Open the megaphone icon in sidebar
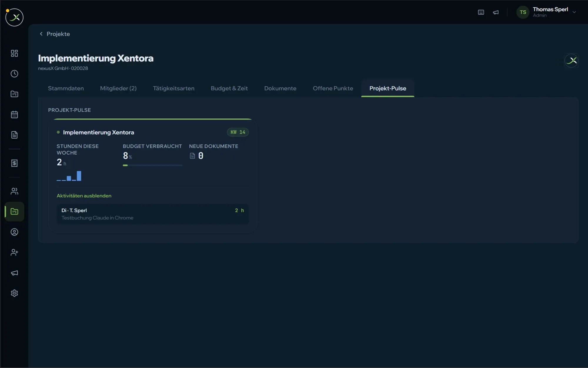 click(x=14, y=273)
